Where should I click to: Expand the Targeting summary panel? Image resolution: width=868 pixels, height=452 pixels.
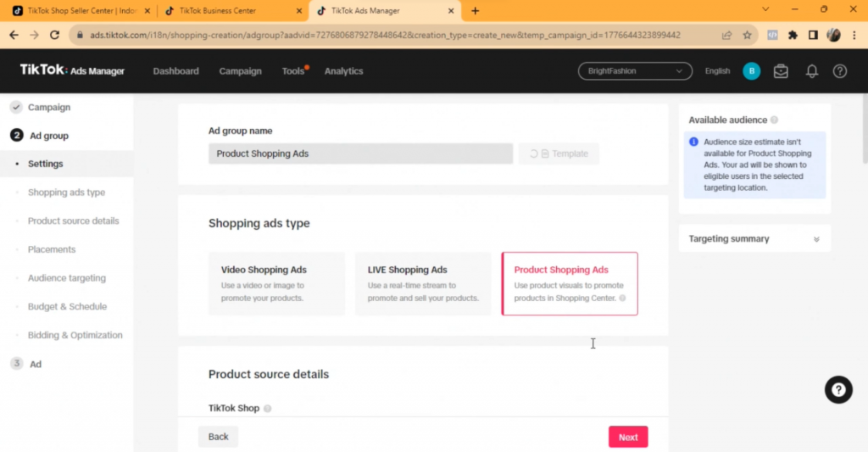click(816, 239)
